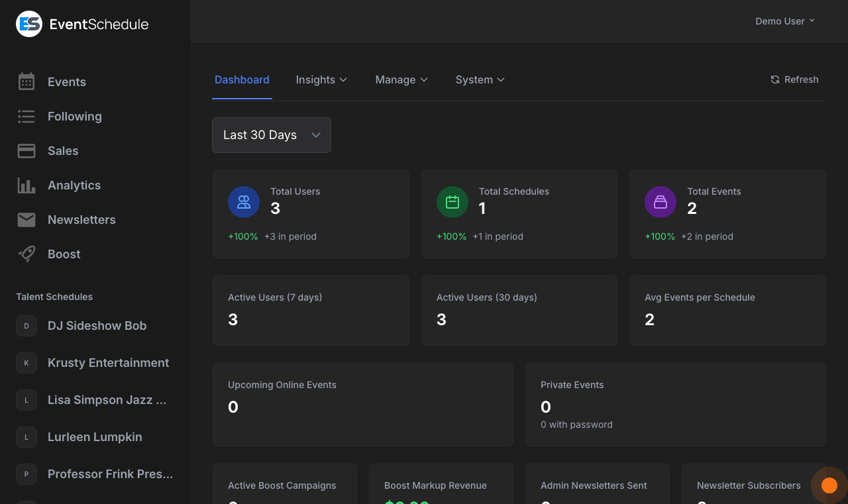Image resolution: width=848 pixels, height=504 pixels.
Task: Expand the Insights dropdown menu
Action: (x=321, y=79)
